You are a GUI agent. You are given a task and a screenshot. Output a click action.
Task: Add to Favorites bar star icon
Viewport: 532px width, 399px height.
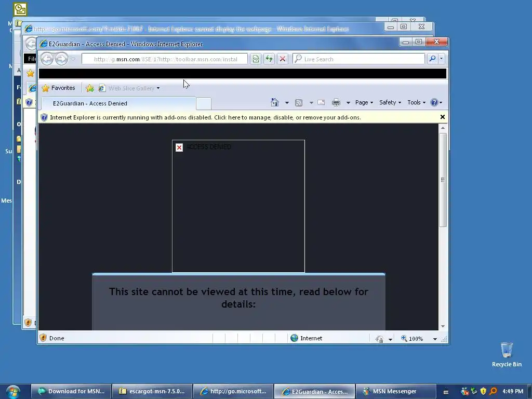(90, 88)
